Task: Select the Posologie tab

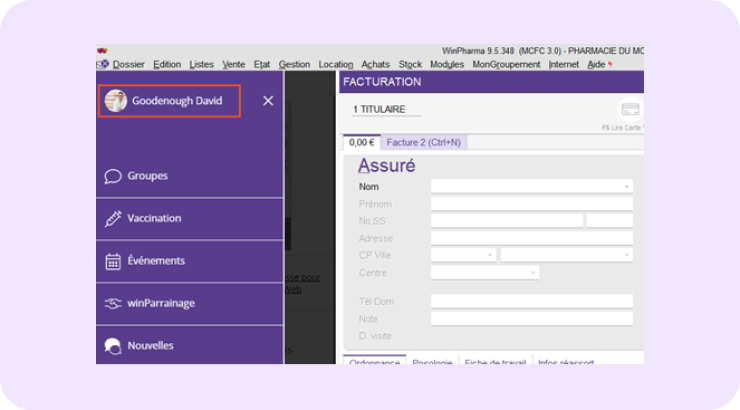Action: (432, 362)
